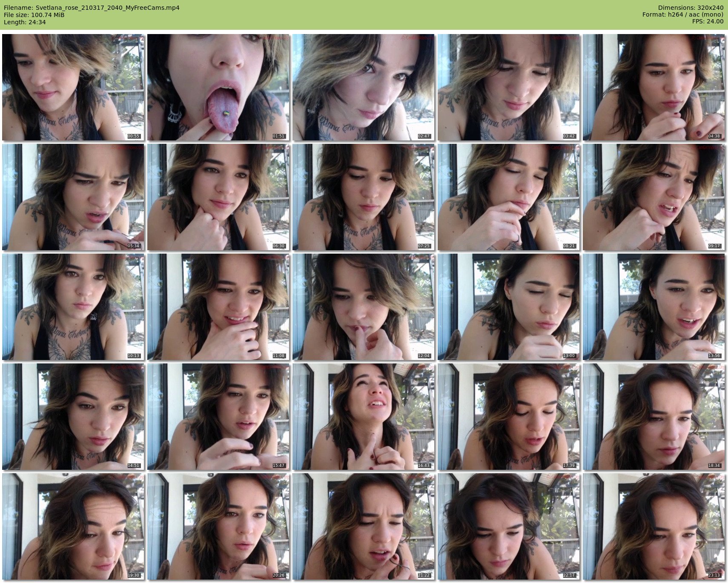Open the frame marked 13:00

click(x=509, y=307)
